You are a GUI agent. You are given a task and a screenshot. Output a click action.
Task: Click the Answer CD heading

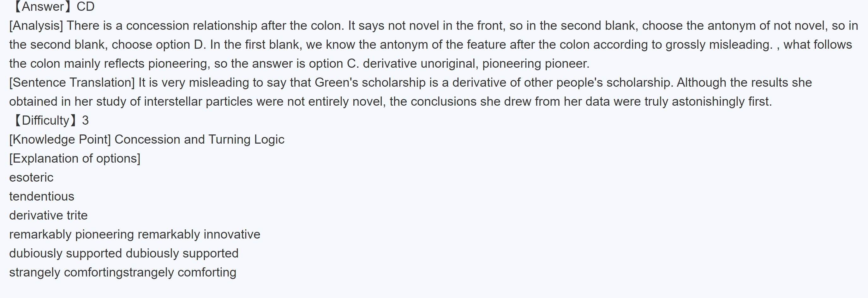click(x=54, y=7)
